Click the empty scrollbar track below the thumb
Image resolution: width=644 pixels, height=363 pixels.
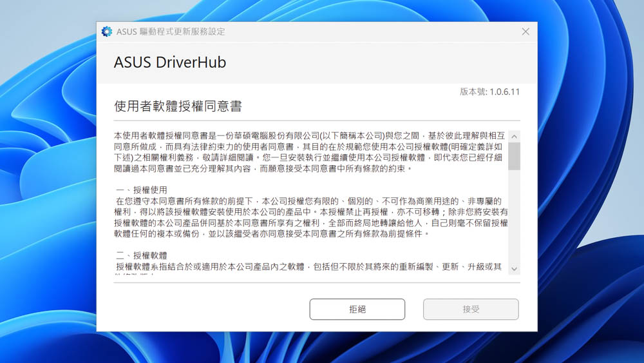[x=514, y=219]
